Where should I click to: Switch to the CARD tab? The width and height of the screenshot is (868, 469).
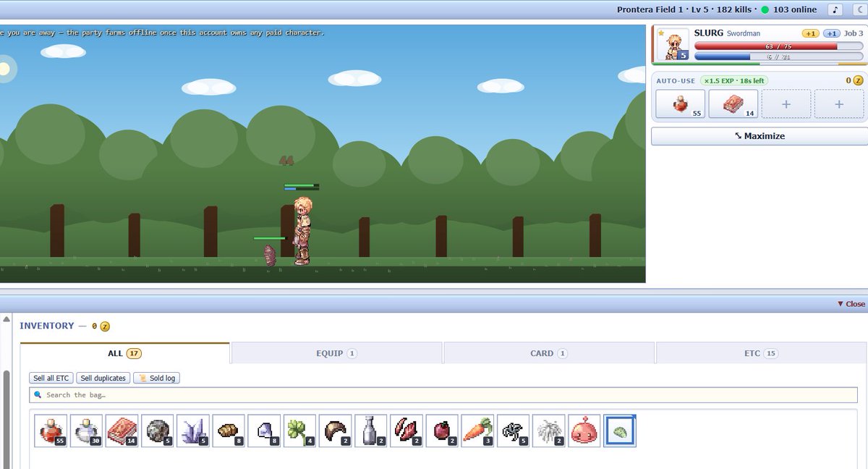(x=550, y=353)
